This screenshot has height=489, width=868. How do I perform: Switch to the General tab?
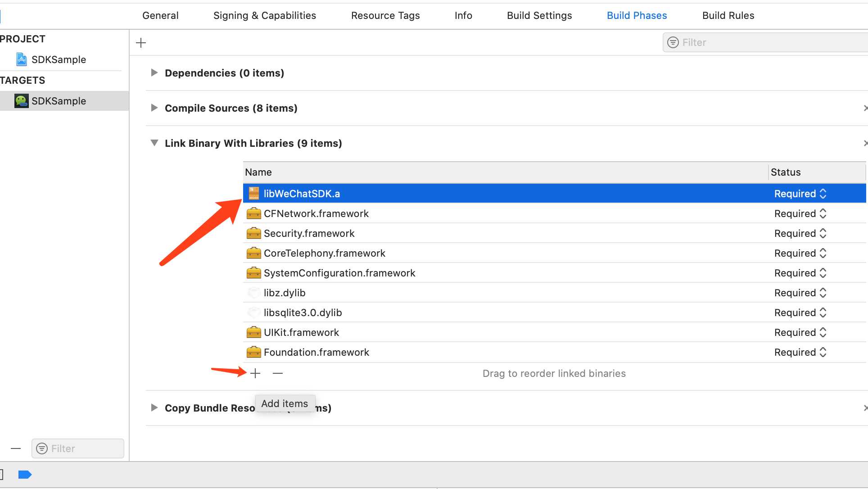[x=162, y=15]
